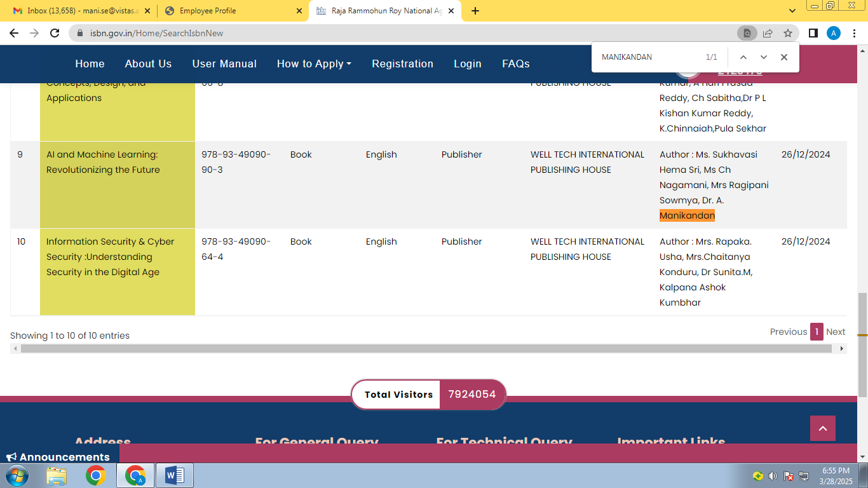Bookmark this page with star icon

[788, 33]
